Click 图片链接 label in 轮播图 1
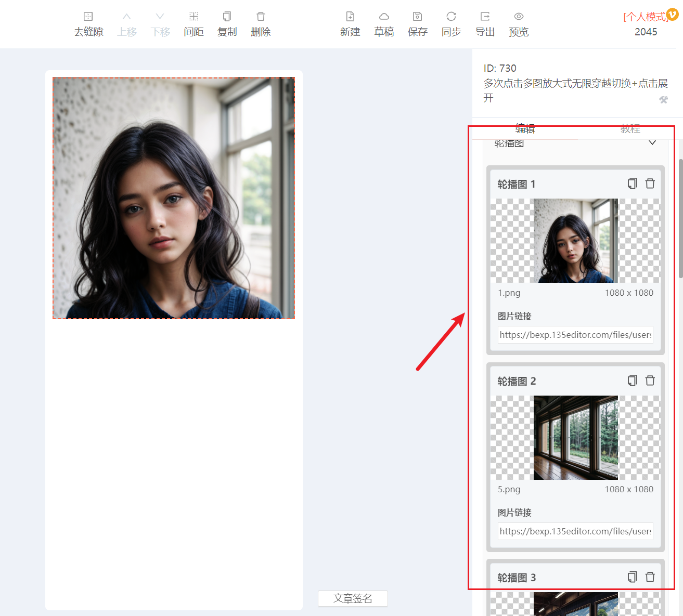This screenshot has width=683, height=616. (514, 316)
